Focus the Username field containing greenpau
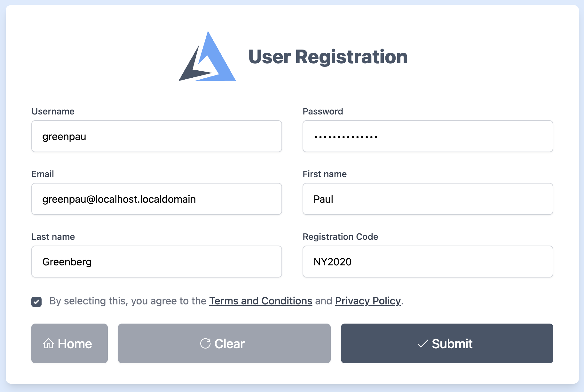584x392 pixels. (156, 136)
